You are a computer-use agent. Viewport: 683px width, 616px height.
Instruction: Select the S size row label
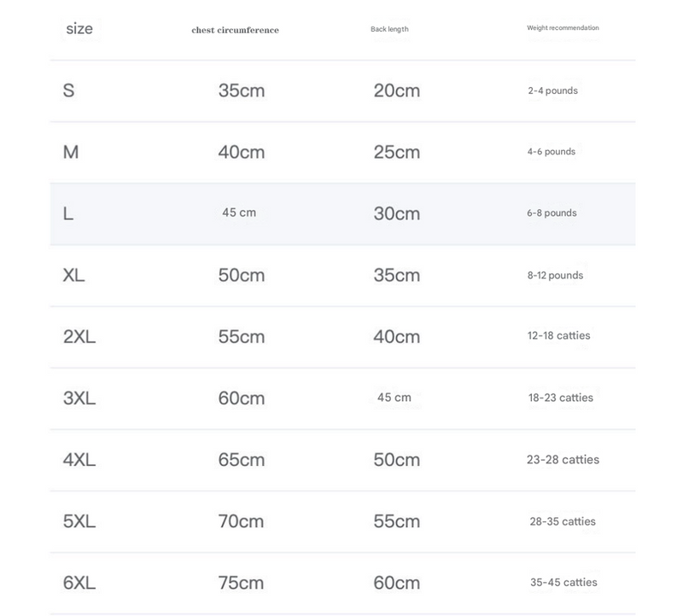[x=69, y=90]
